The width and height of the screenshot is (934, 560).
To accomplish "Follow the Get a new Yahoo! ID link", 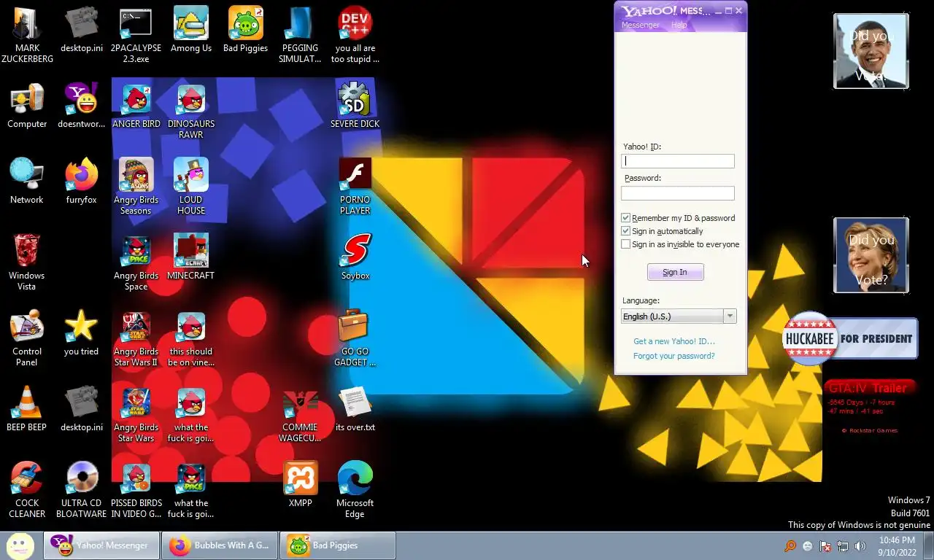I will pos(674,341).
